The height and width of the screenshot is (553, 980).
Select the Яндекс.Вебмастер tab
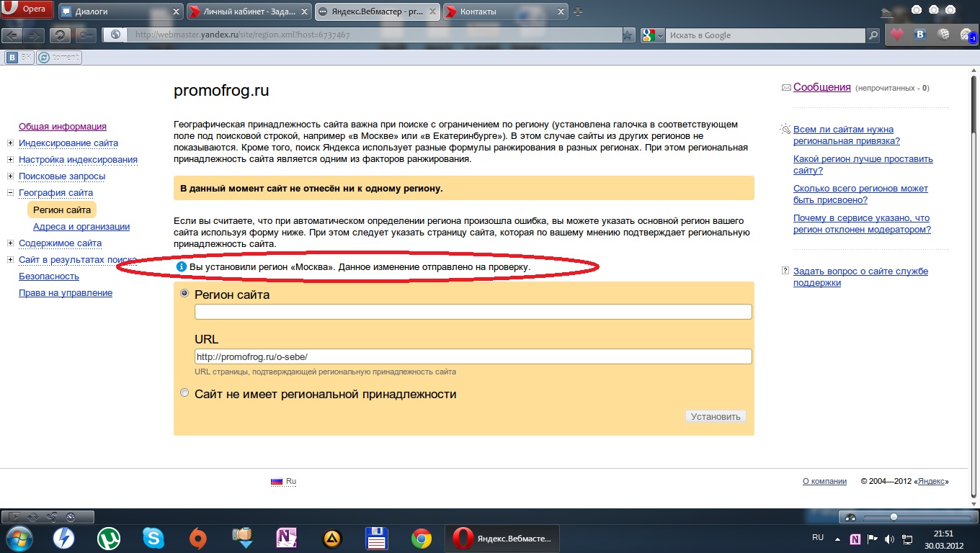378,12
